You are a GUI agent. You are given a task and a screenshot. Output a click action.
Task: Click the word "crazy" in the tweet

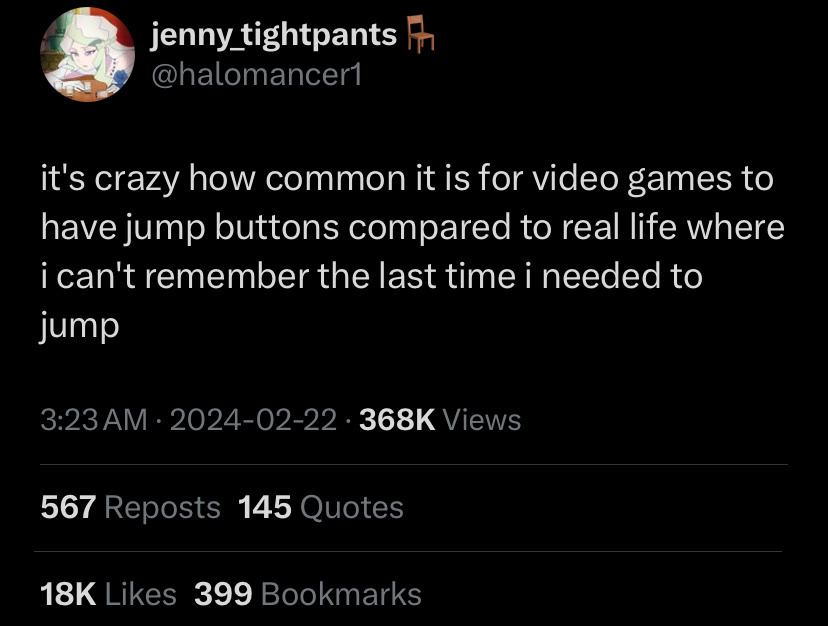pos(137,180)
